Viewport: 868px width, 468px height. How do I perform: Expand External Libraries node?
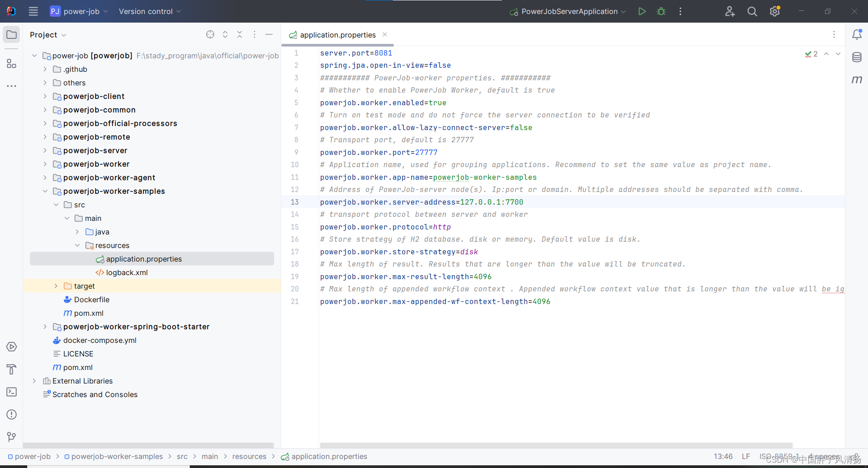click(x=34, y=381)
